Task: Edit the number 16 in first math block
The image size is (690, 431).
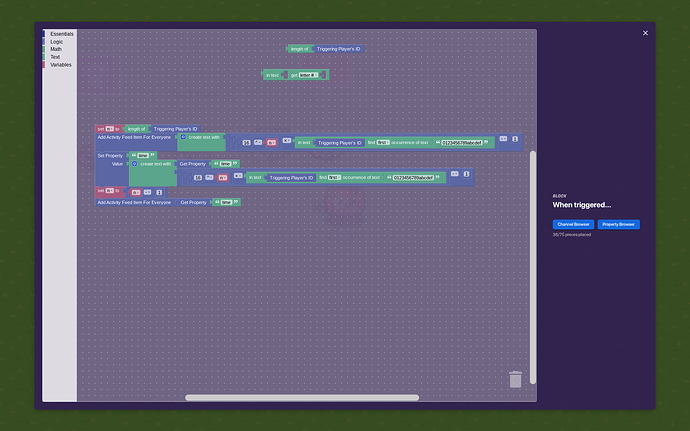Action: point(246,143)
